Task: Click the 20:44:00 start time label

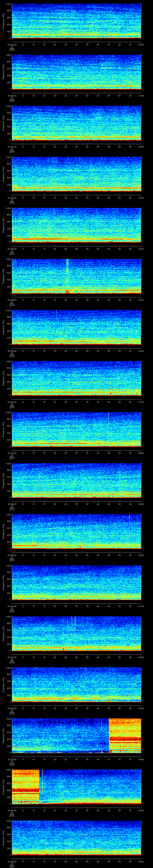Action: coord(12,810)
